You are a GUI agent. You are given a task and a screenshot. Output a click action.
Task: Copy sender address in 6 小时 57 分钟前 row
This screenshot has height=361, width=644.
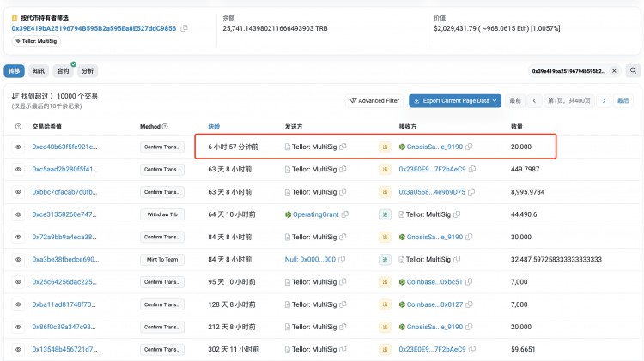(343, 147)
